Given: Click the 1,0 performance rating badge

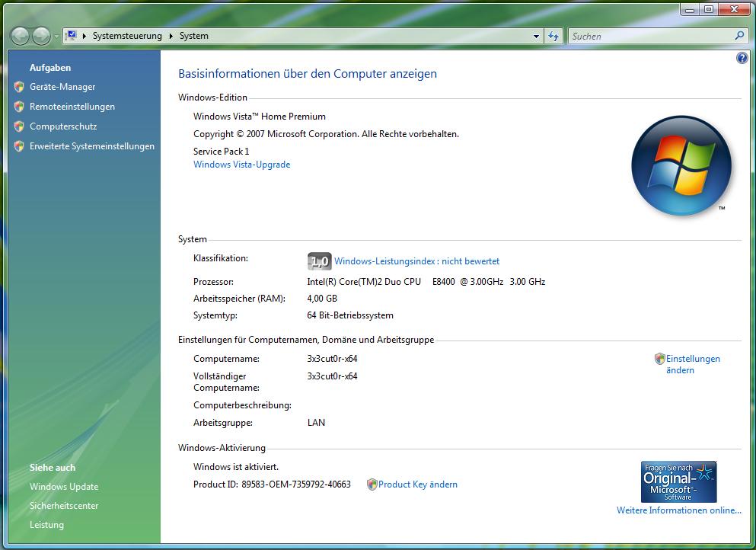Looking at the screenshot, I should [319, 261].
